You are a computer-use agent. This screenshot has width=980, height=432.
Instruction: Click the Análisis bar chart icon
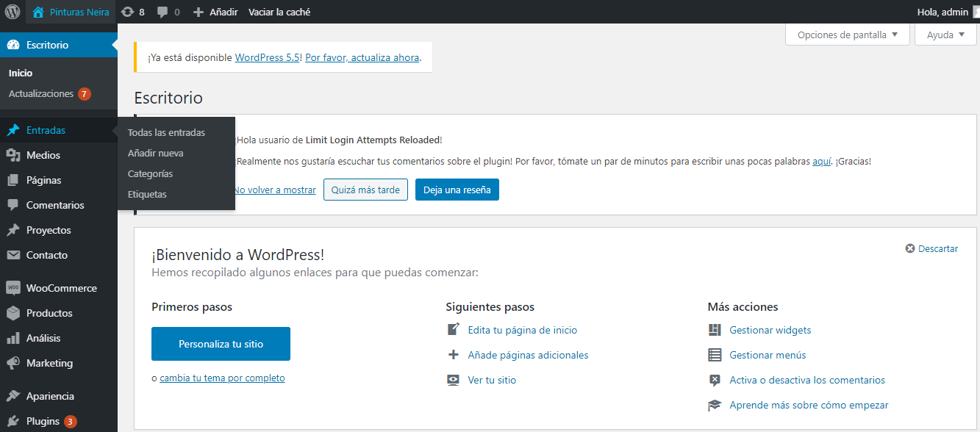(13, 338)
